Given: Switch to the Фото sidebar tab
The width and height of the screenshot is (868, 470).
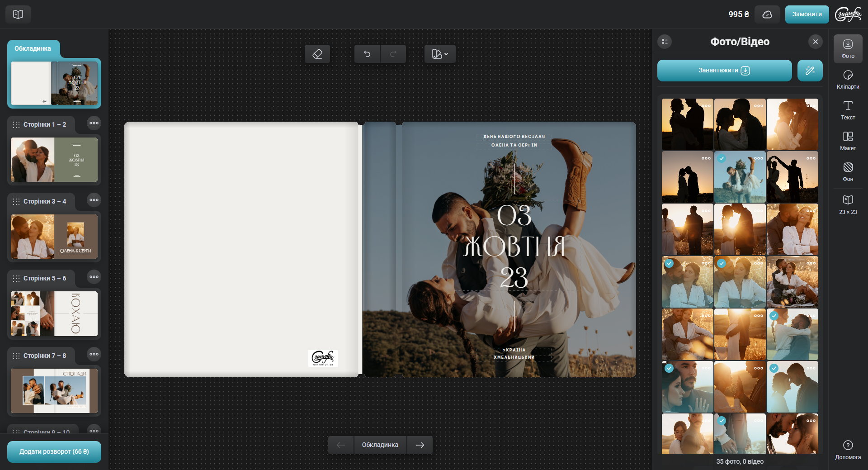Looking at the screenshot, I should coord(848,48).
